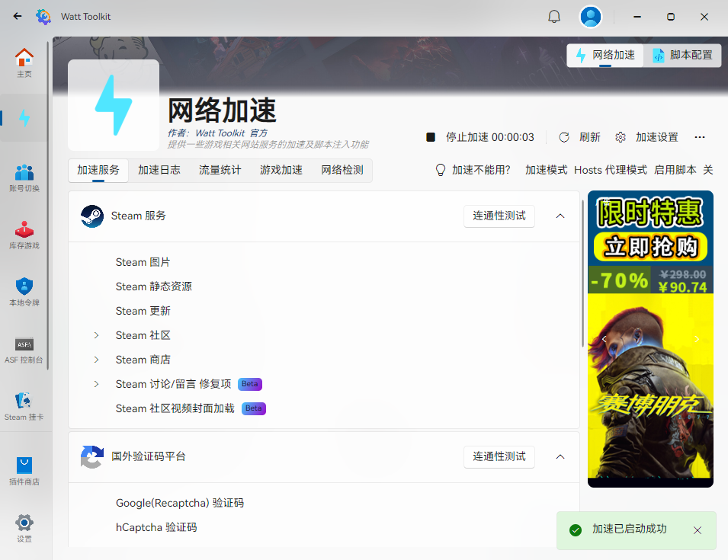Select the 游戏加速 tab

(281, 170)
